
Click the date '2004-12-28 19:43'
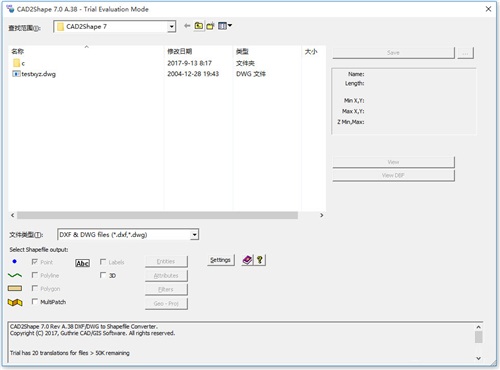click(193, 74)
